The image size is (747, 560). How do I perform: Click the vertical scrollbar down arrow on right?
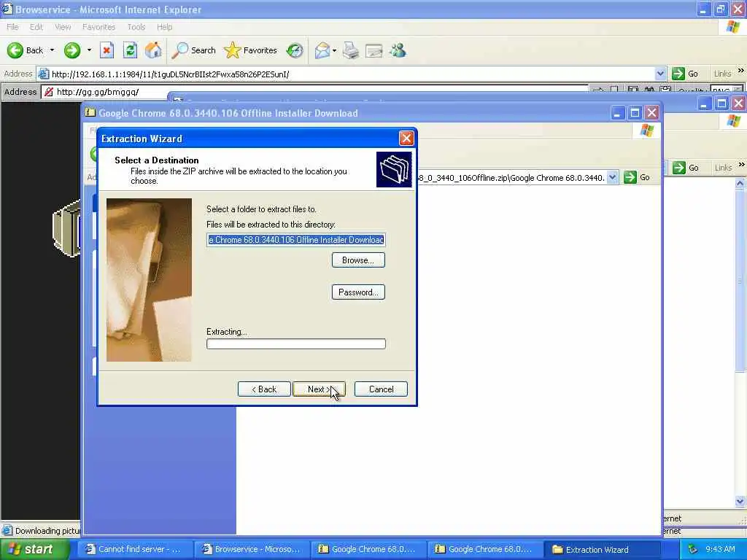[740, 502]
